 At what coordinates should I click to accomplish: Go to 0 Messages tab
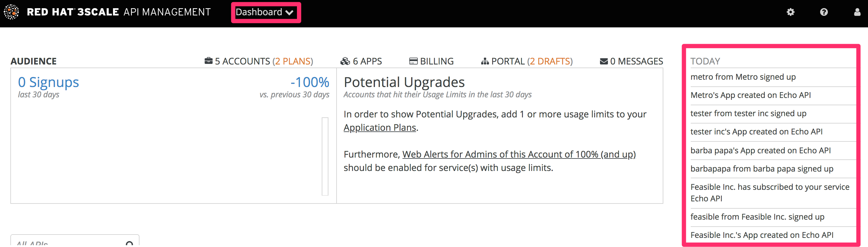(636, 61)
